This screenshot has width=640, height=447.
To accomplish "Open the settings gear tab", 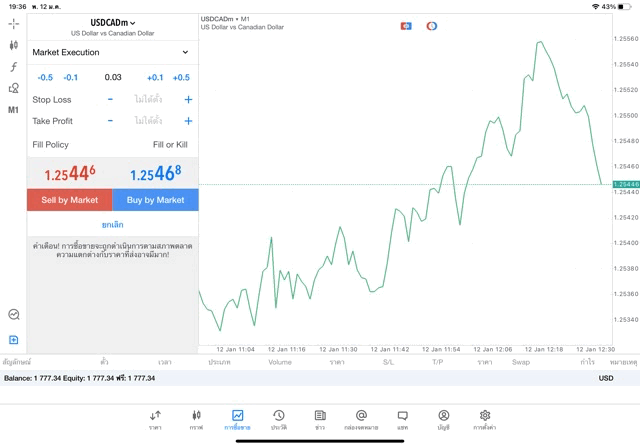I will click(485, 419).
